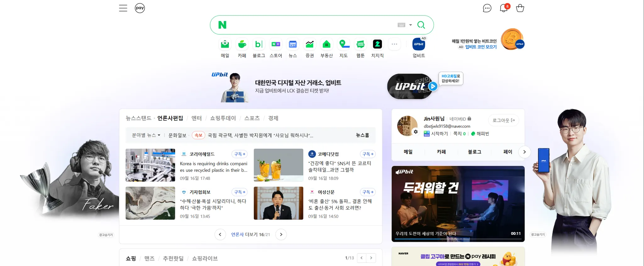Viewport: 644px width, 266px height.
Task: Show the next profile service shortcuts
Action: point(525,152)
